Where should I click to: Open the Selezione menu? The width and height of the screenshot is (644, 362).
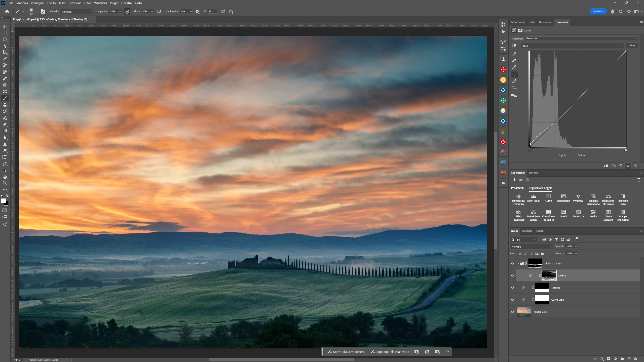pos(75,3)
